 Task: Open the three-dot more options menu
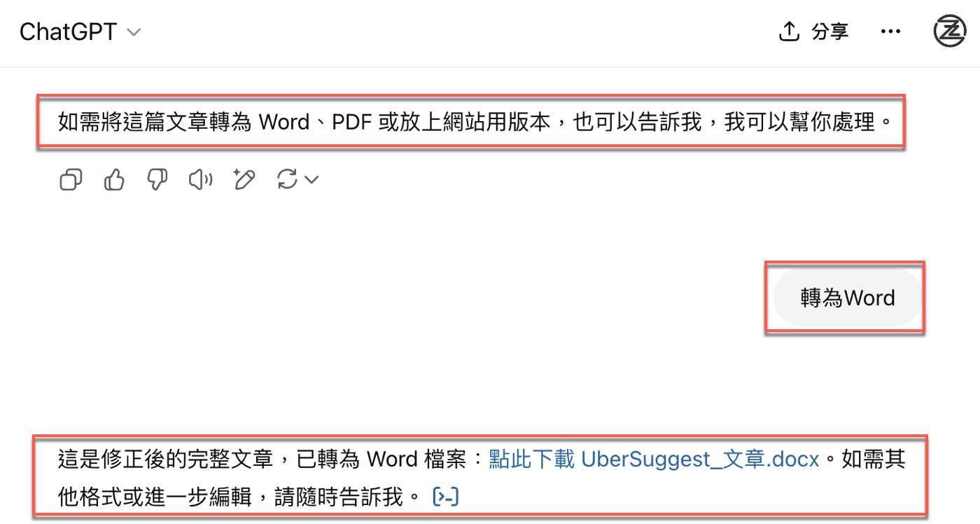pos(890,32)
